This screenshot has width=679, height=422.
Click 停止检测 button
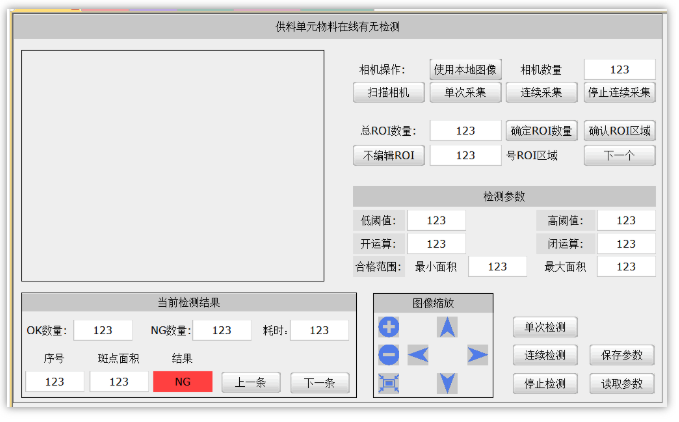[x=545, y=383]
